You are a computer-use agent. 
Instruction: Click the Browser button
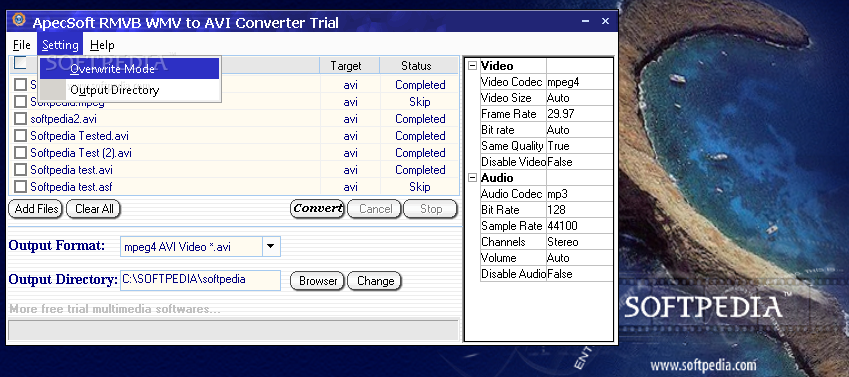click(317, 281)
